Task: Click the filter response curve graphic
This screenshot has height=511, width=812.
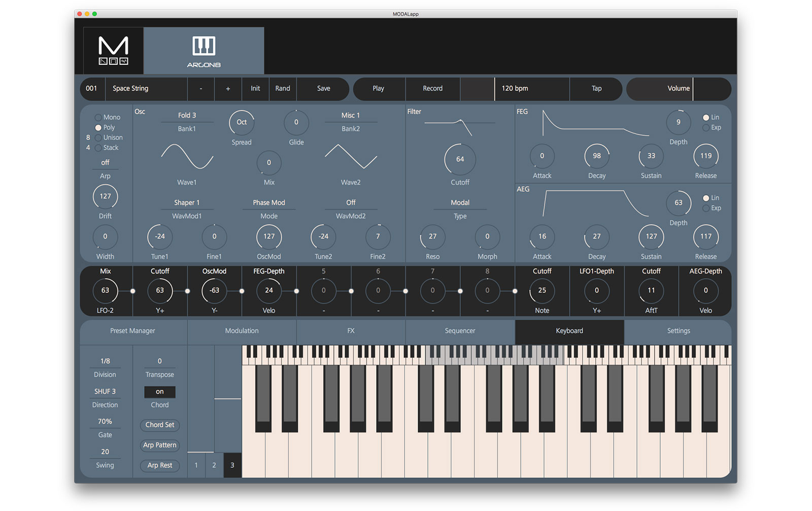Action: (460, 127)
